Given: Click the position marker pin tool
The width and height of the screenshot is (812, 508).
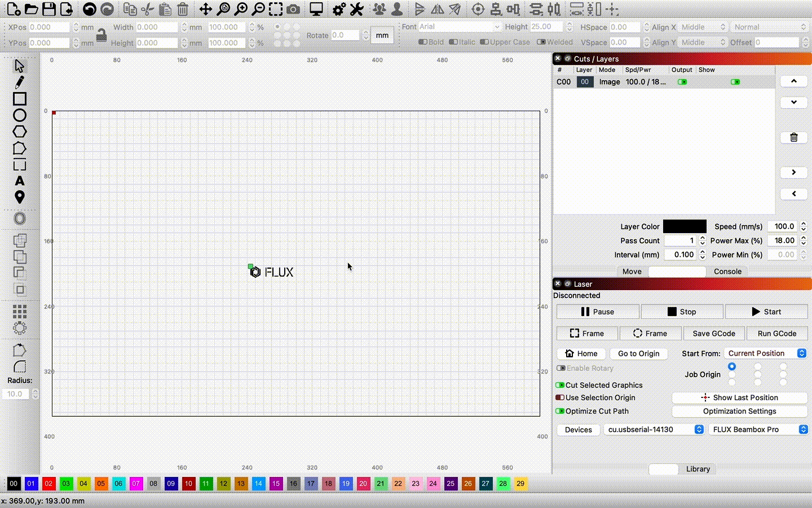Looking at the screenshot, I should pyautogui.click(x=20, y=197).
